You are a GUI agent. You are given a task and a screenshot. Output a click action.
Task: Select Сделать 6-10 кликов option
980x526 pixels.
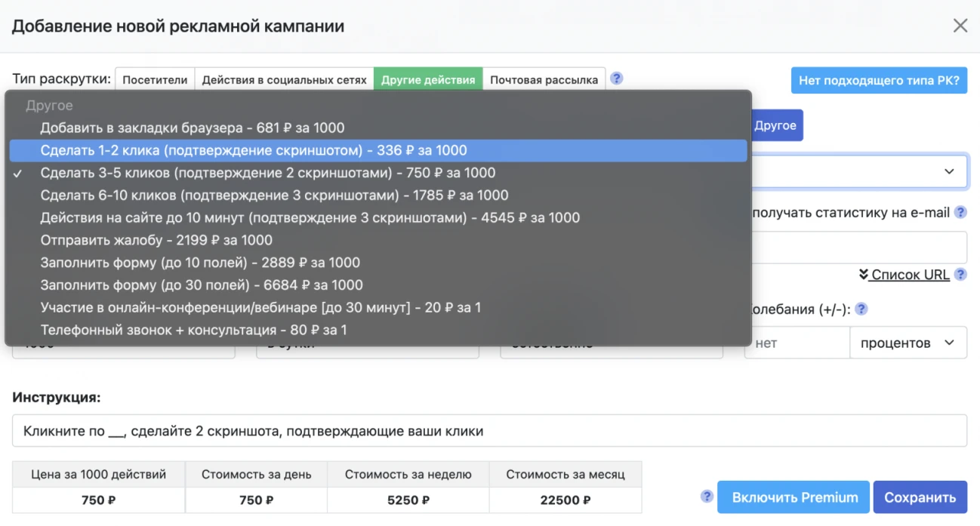pos(274,195)
